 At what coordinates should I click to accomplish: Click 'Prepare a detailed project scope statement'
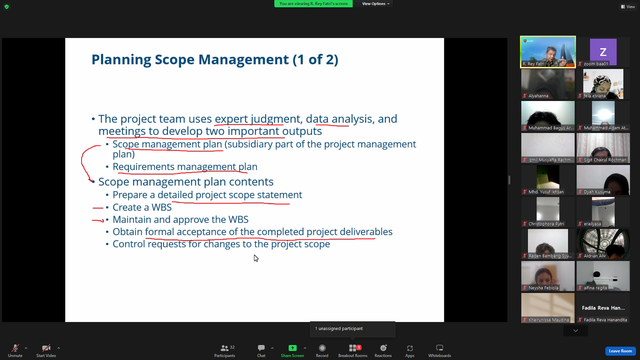click(207, 195)
